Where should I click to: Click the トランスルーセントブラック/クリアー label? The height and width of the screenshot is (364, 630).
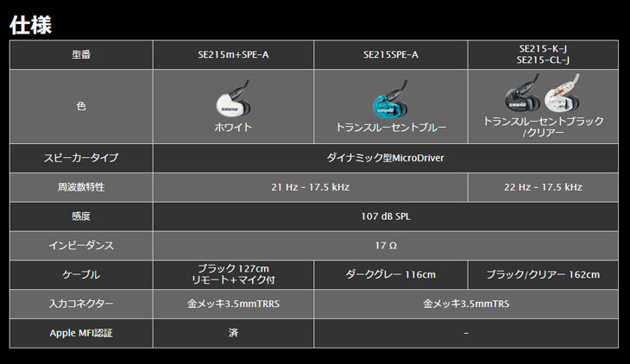[x=543, y=127]
